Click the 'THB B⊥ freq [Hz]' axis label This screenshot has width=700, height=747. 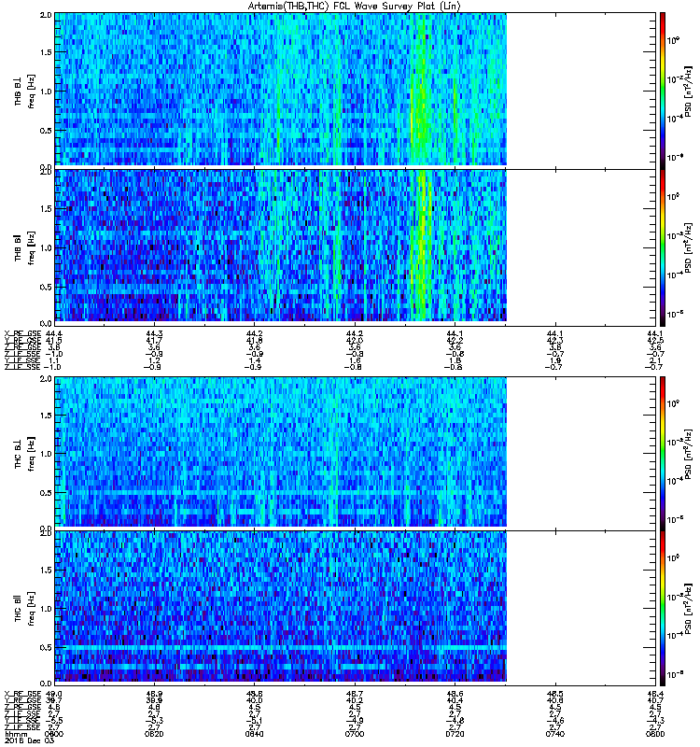pos(24,91)
